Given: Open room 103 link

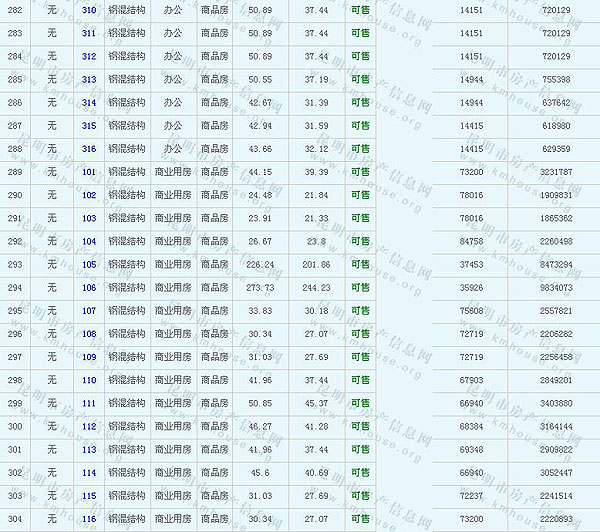Looking at the screenshot, I should tap(89, 218).
